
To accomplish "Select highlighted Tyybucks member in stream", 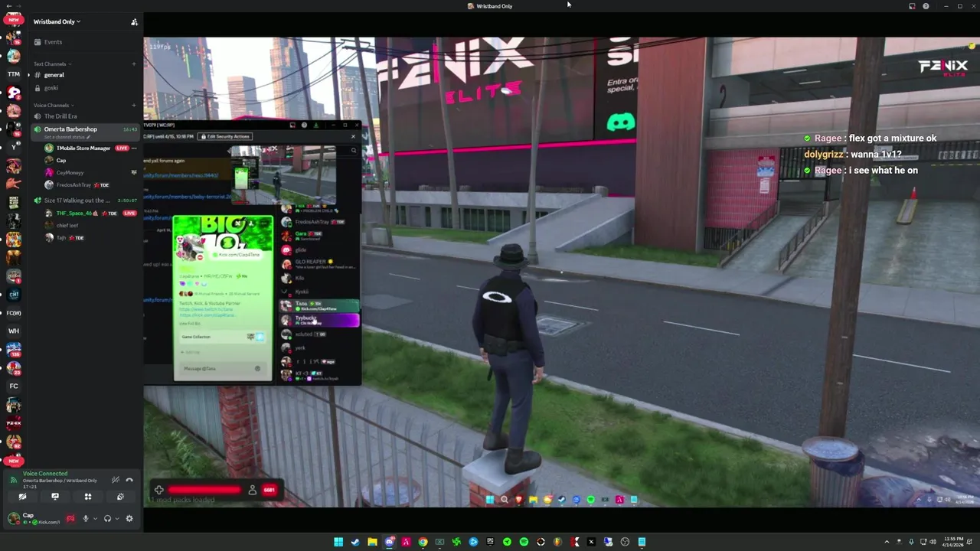I will coord(319,320).
